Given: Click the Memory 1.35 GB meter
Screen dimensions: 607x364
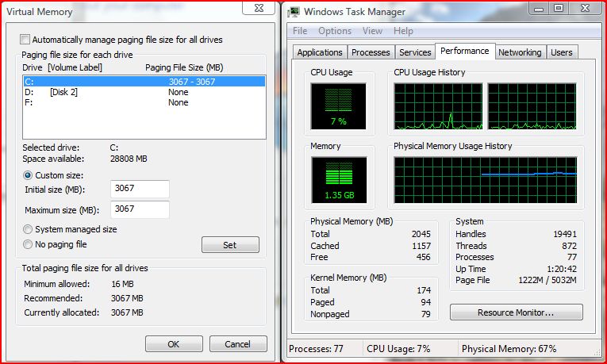Looking at the screenshot, I should pos(339,180).
